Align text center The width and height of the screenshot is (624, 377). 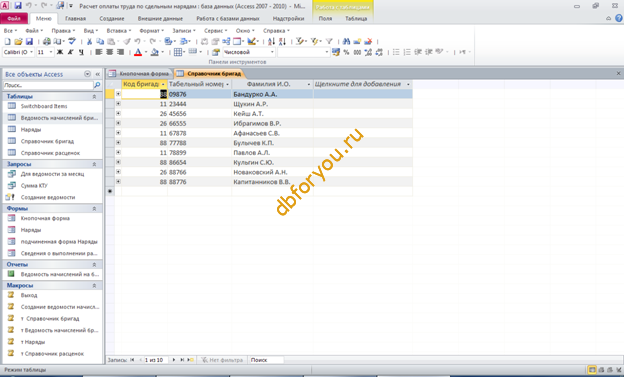point(109,52)
